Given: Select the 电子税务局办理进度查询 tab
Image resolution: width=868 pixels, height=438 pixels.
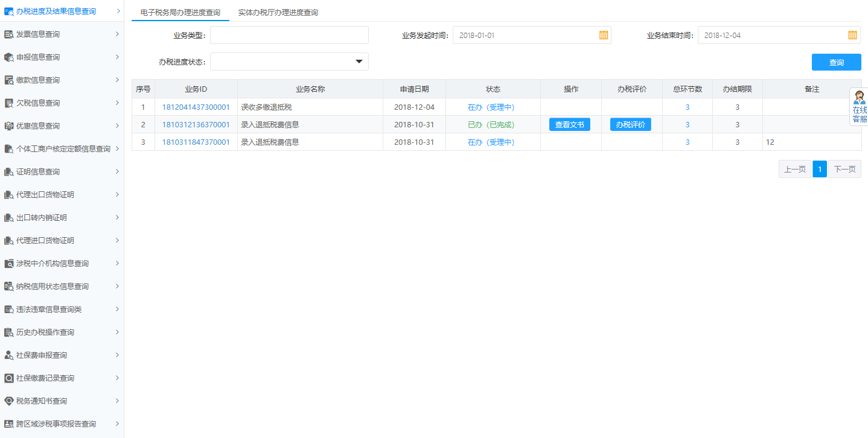Looking at the screenshot, I should (x=180, y=12).
